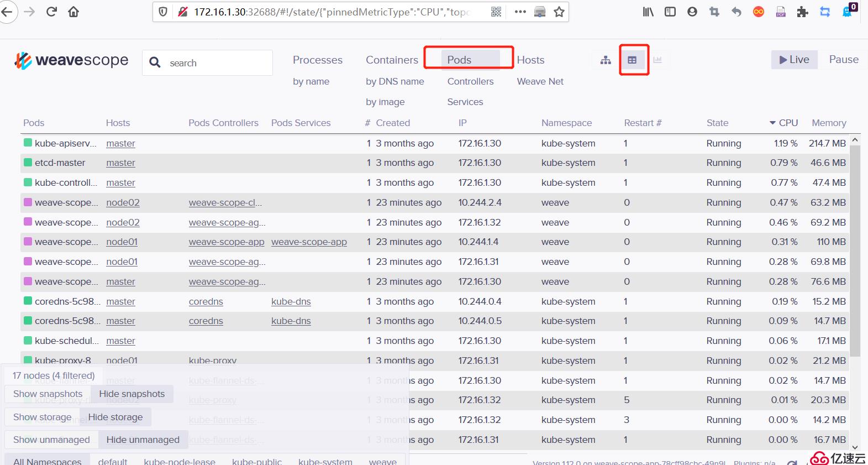Open the PDF extension icon
The width and height of the screenshot is (868, 465).
(781, 12)
